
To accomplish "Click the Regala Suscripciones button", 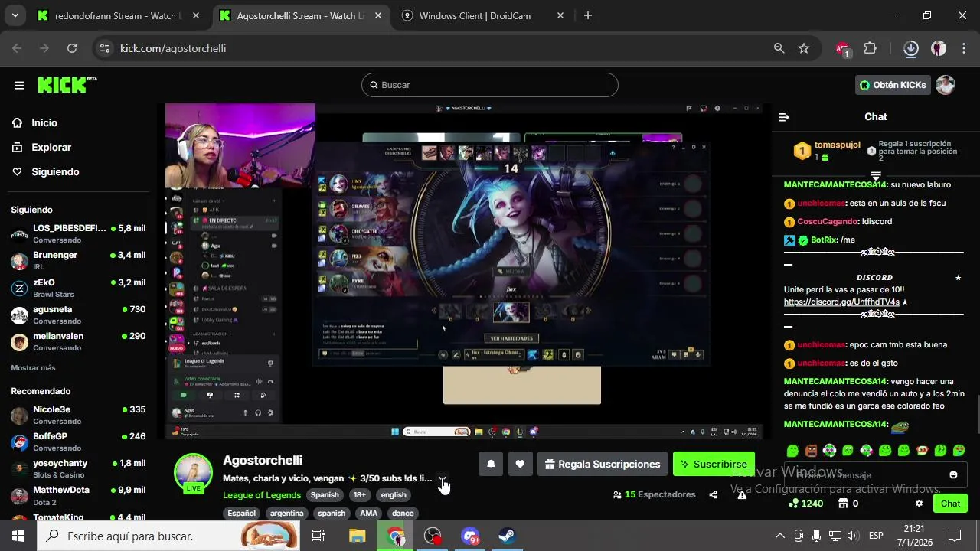I will click(x=602, y=465).
